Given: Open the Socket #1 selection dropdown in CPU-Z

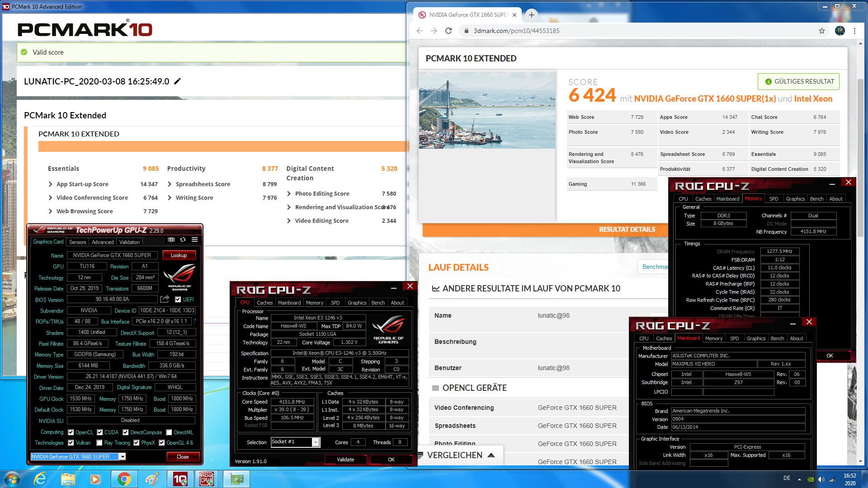Looking at the screenshot, I should pyautogui.click(x=316, y=442).
